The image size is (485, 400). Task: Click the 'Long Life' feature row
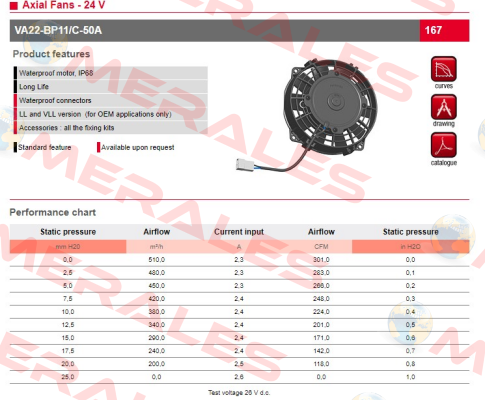pos(111,87)
